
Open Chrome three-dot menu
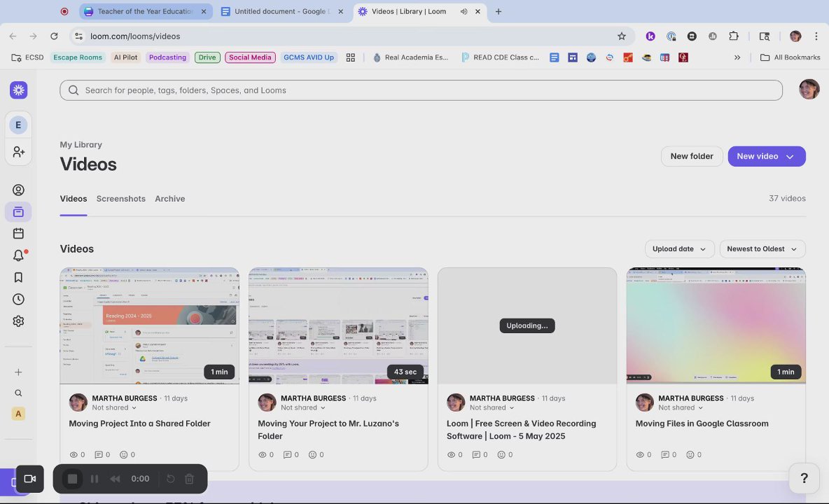pyautogui.click(x=816, y=36)
